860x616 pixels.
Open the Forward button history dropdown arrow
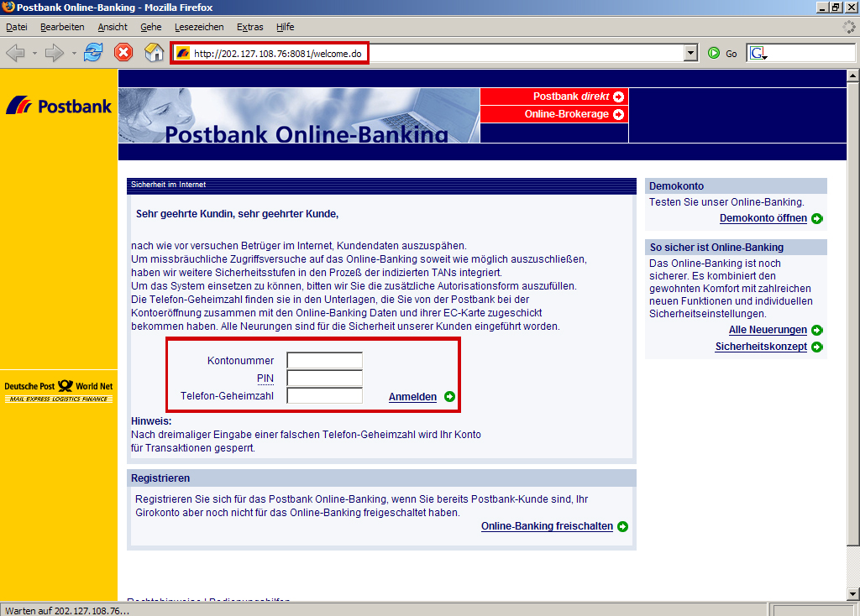click(74, 53)
